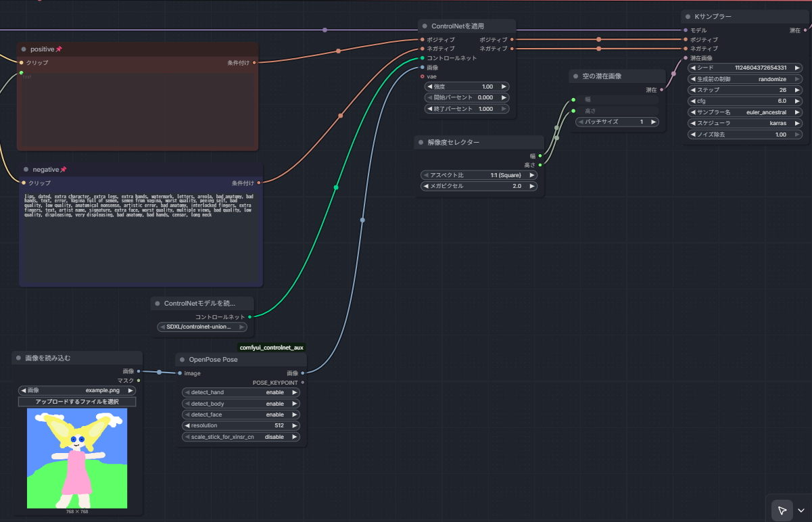Increase the ステップ value with the right arrow
The height and width of the screenshot is (522, 812).
point(798,90)
